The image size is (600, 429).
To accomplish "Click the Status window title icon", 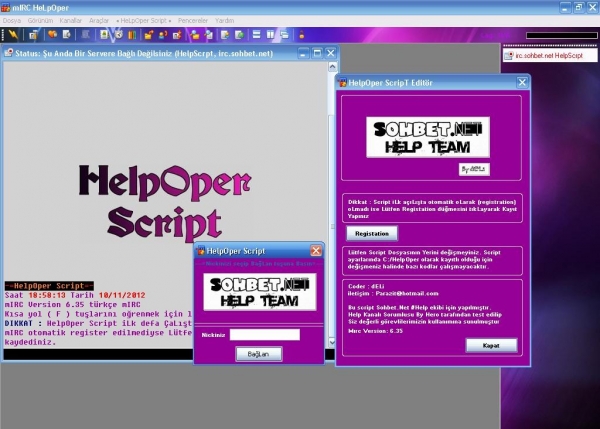I will (x=8, y=53).
